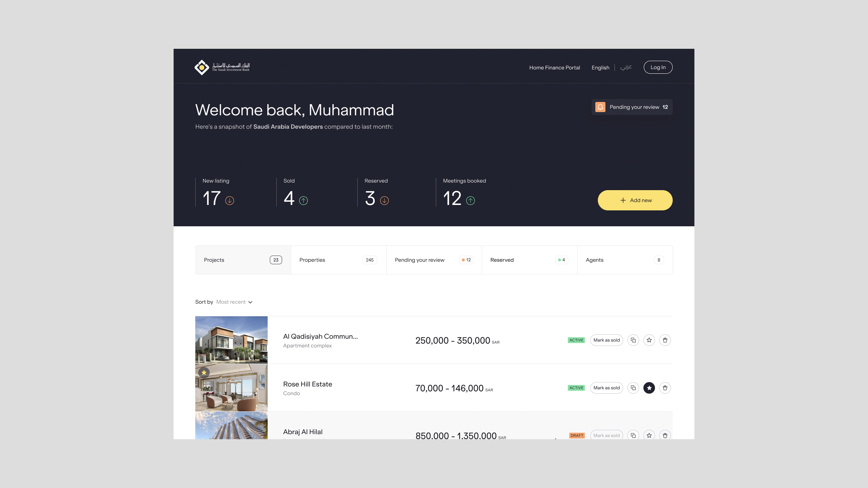Unstar the Rose Hill Estate listing
Viewport: 868px width, 488px height.
coord(649,388)
